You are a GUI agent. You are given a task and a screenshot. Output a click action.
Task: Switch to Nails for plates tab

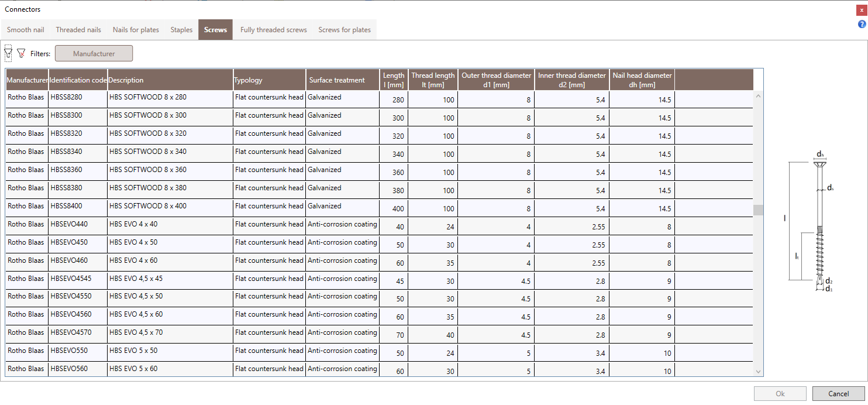pyautogui.click(x=136, y=30)
